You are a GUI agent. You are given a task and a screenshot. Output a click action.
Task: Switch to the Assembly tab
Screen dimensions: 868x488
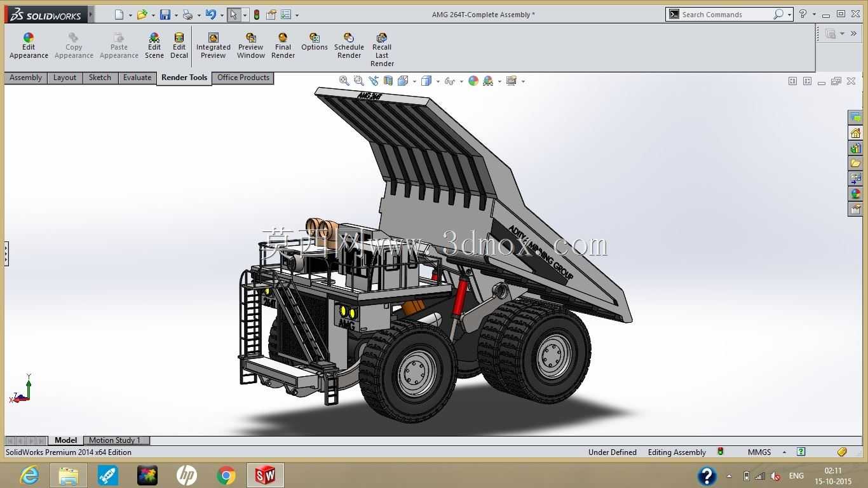[x=26, y=78]
